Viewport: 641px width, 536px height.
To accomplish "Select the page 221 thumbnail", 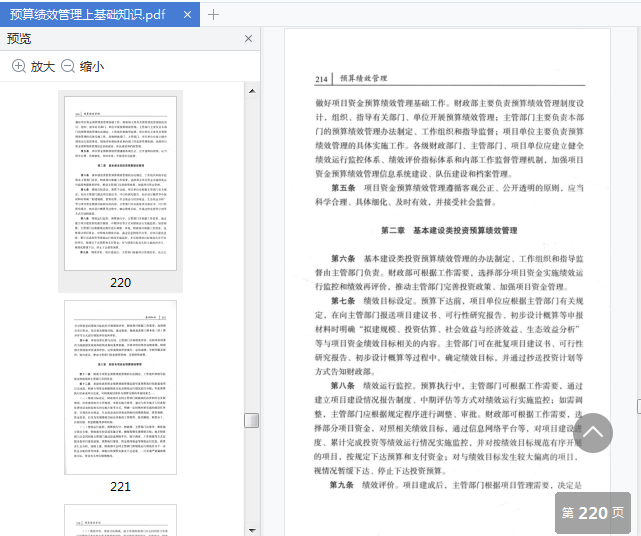I will (x=120, y=388).
